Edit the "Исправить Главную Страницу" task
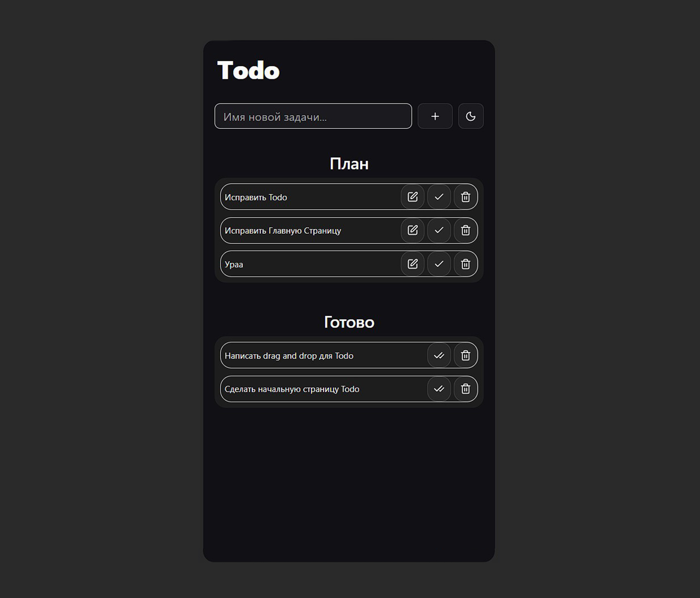The height and width of the screenshot is (598, 700). pos(413,230)
